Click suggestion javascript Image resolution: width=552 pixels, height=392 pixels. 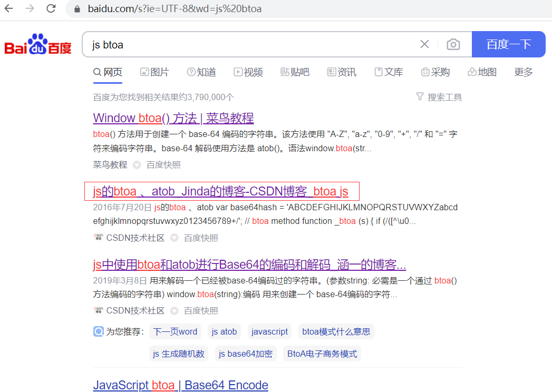269,331
